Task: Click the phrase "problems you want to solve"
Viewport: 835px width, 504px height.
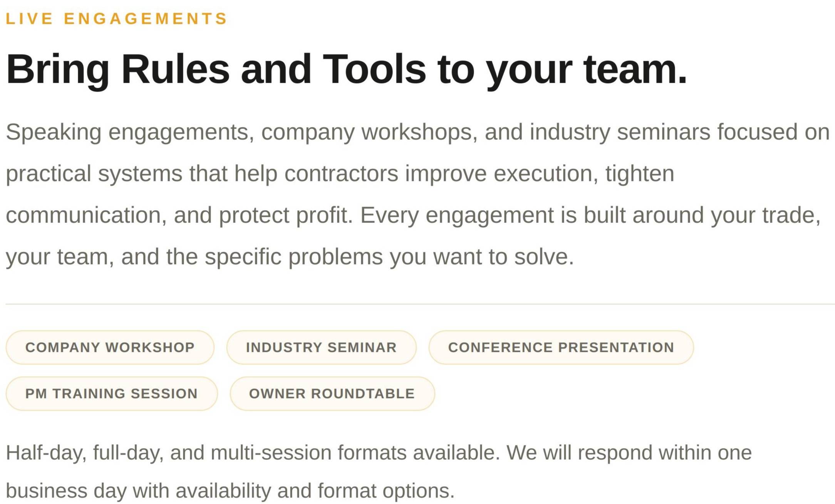Action: (431, 257)
